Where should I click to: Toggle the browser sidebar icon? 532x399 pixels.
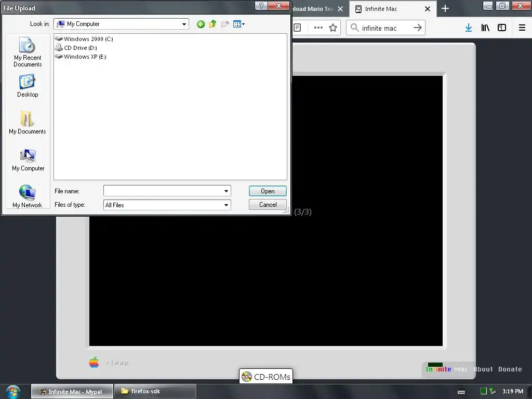[502, 28]
